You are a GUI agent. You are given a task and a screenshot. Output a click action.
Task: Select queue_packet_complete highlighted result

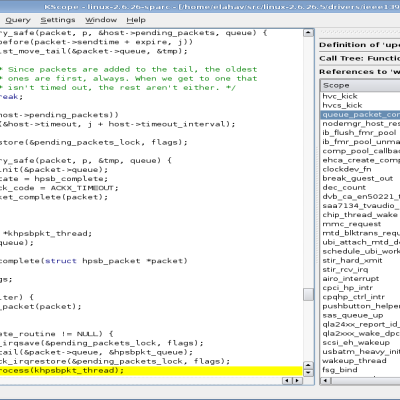click(360, 114)
